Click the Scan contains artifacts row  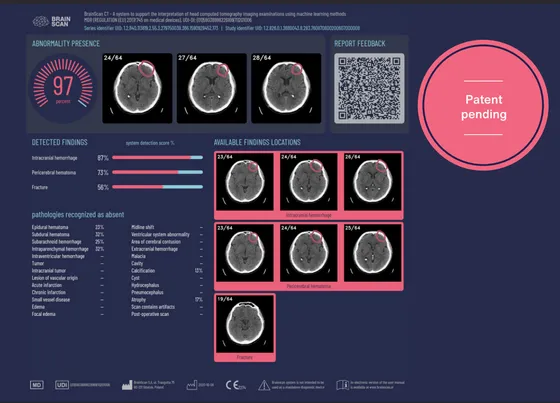pyautogui.click(x=167, y=307)
